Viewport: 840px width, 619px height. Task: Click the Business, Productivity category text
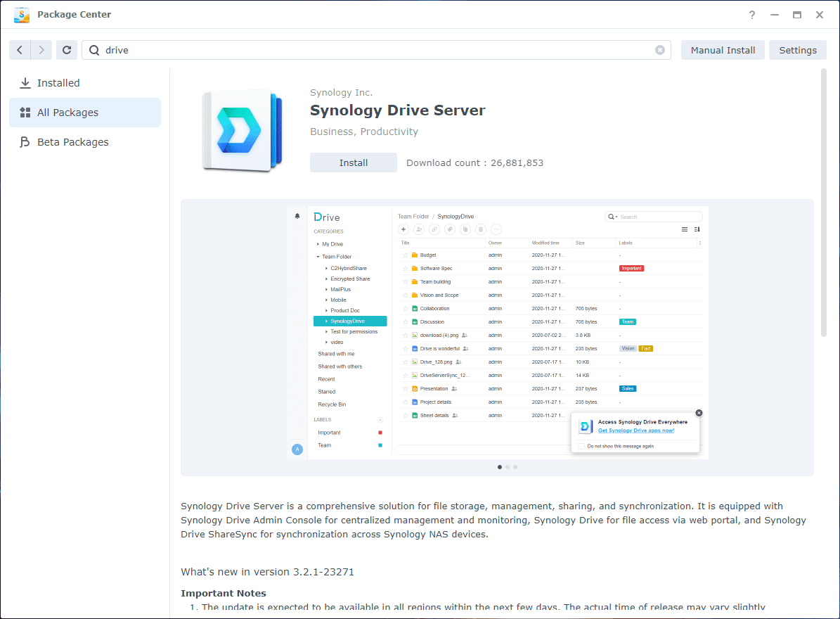click(x=363, y=132)
